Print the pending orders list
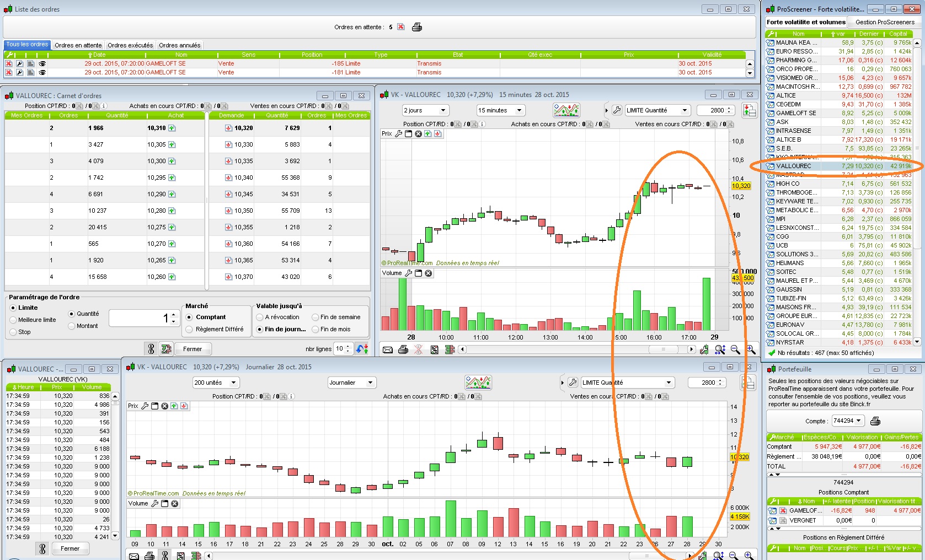Viewport: 925px width, 560px height. point(417,27)
